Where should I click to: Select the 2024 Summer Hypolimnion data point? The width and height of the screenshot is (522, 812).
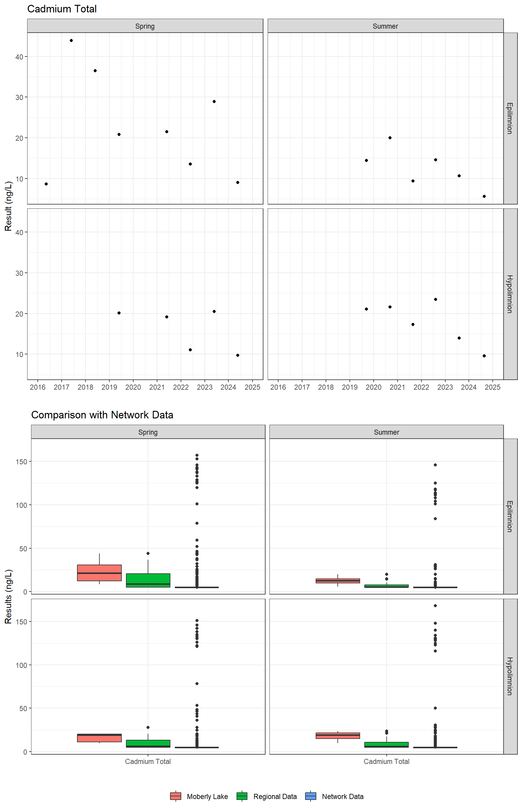click(484, 356)
